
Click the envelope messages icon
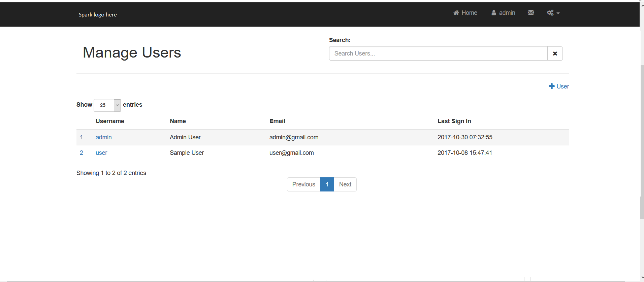click(531, 13)
